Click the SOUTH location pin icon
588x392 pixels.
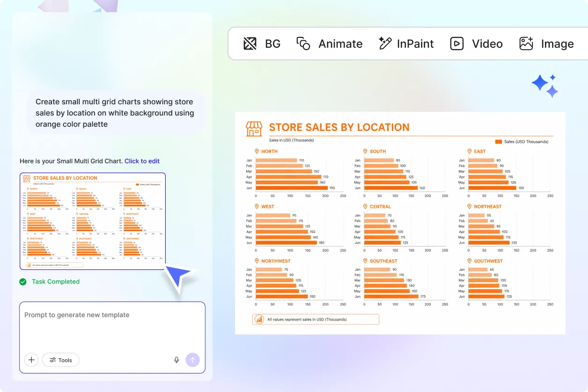(x=365, y=152)
